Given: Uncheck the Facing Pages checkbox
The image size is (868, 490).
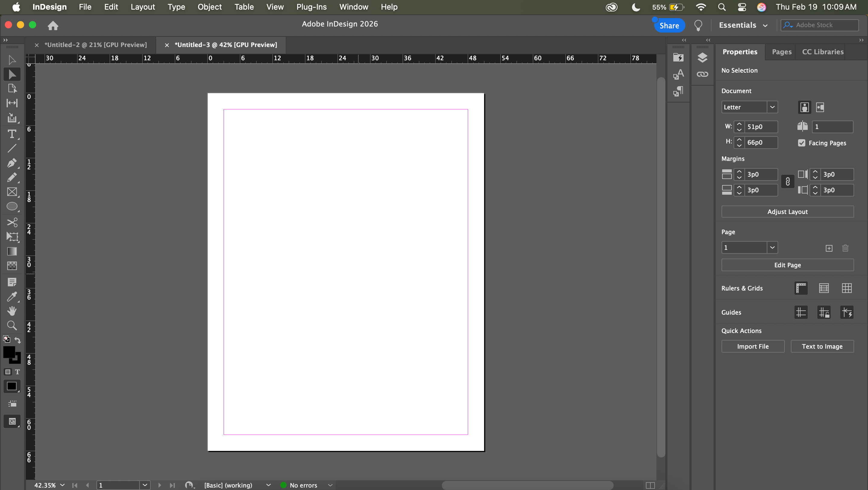Looking at the screenshot, I should coord(802,143).
